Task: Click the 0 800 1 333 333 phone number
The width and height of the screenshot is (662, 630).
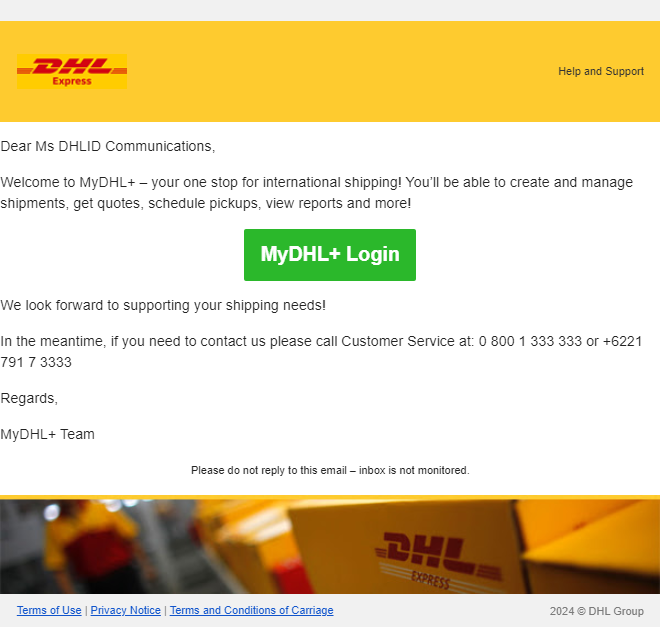Action: (x=530, y=341)
